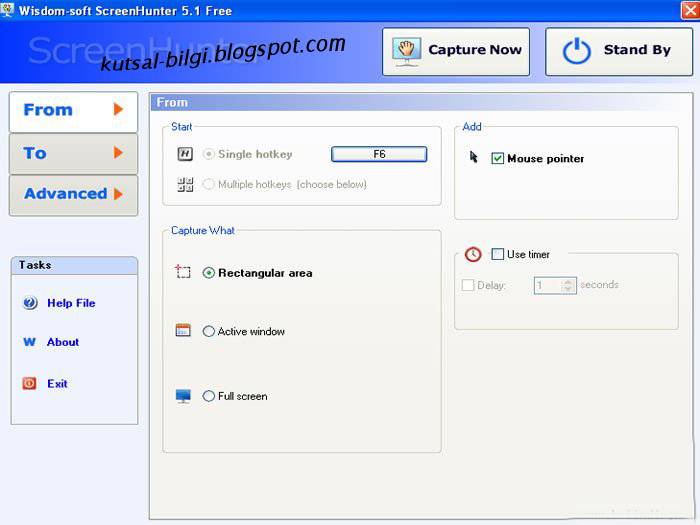Screen dimensions: 700x525
Task: Click the mouse pointer arrow icon
Action: (474, 157)
